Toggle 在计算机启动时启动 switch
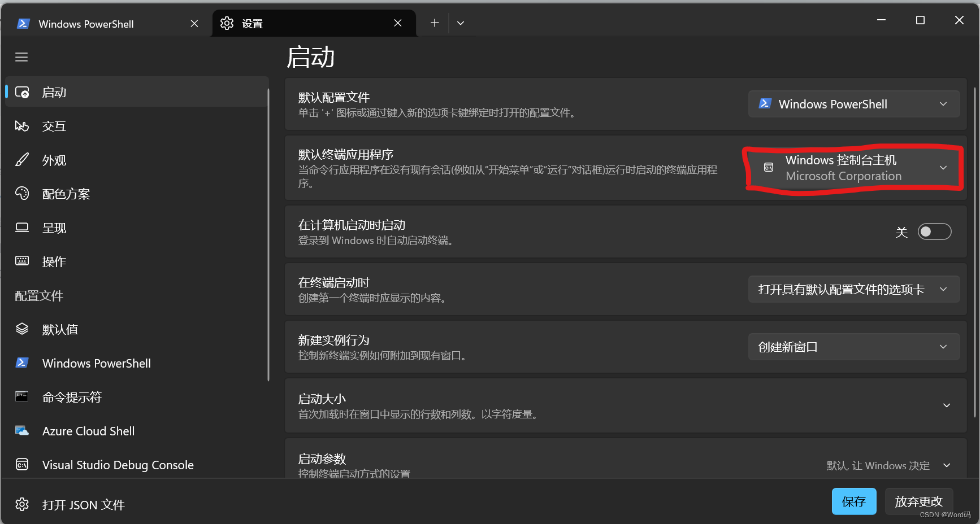Viewport: 980px width, 524px height. pyautogui.click(x=934, y=232)
